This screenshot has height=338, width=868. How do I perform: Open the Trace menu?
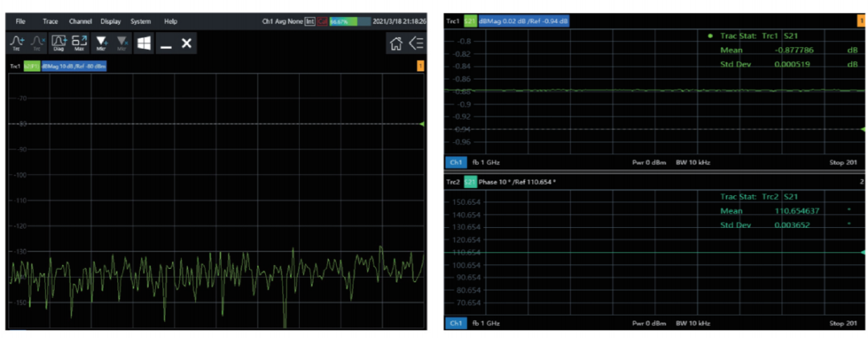point(51,22)
